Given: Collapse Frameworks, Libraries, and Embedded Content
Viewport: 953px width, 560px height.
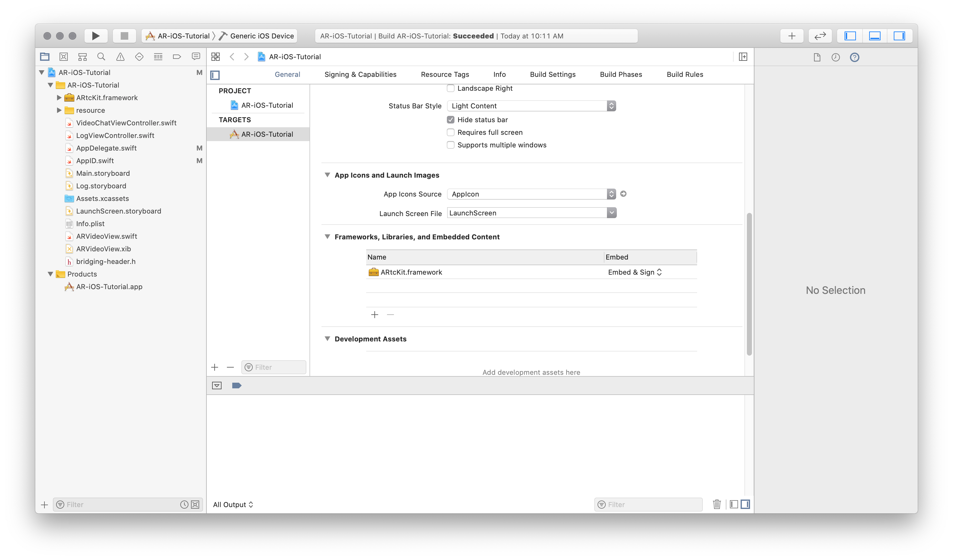Looking at the screenshot, I should pyautogui.click(x=327, y=237).
